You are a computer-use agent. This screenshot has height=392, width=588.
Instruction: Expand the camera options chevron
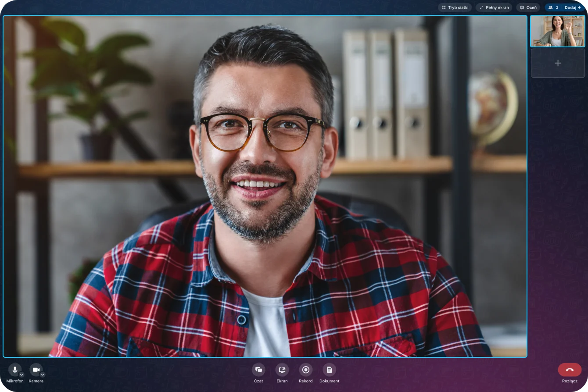click(43, 375)
